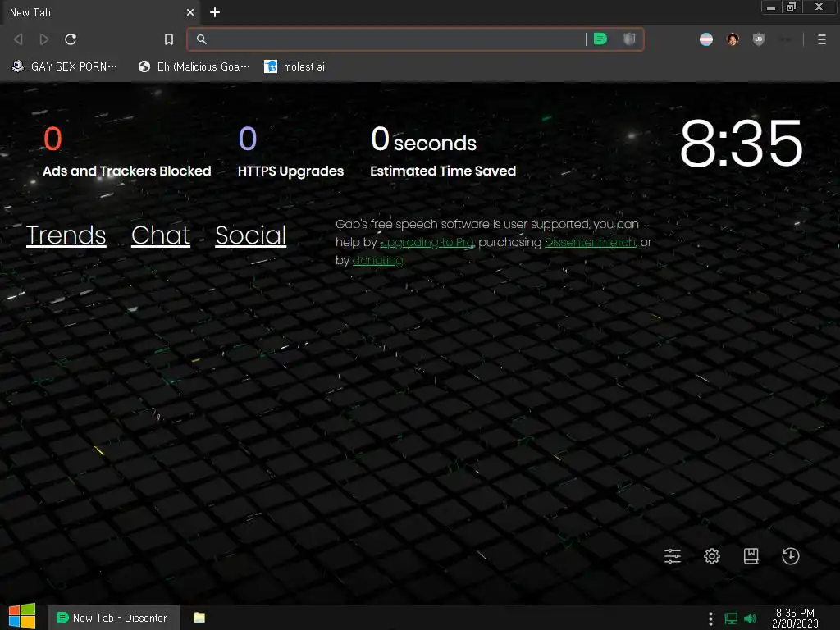
Task: Reload the current page
Action: pyautogui.click(x=71, y=39)
